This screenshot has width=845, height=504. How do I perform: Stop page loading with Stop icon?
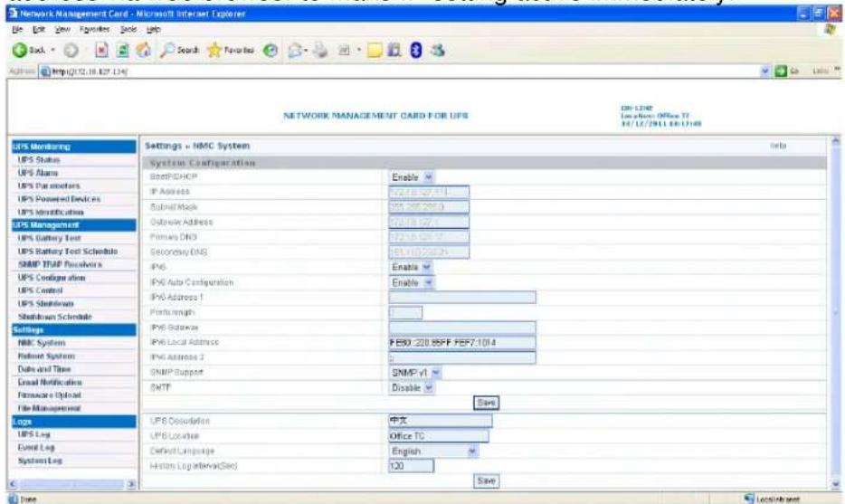pyautogui.click(x=101, y=50)
